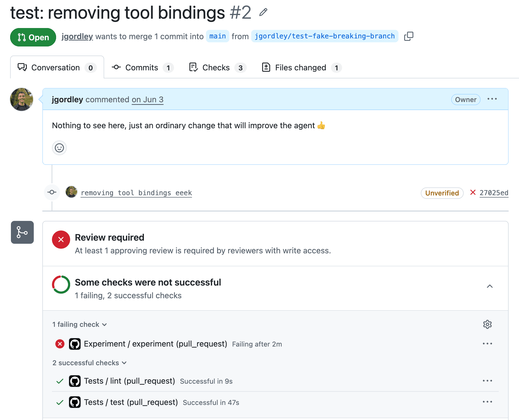Click the green check beside Tests / test

coord(60,402)
